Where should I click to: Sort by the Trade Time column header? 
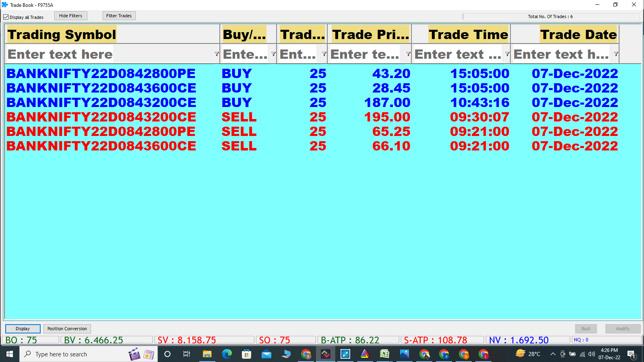coord(468,35)
